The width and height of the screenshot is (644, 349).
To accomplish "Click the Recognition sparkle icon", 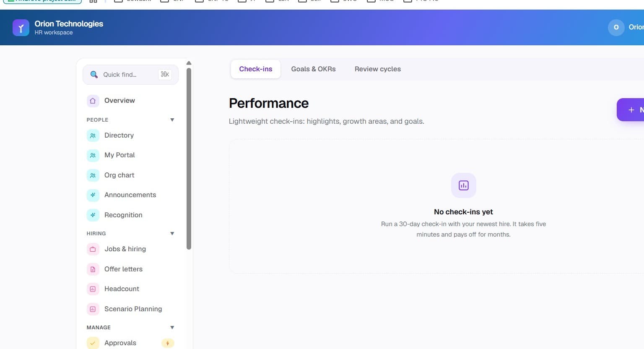I will [93, 215].
